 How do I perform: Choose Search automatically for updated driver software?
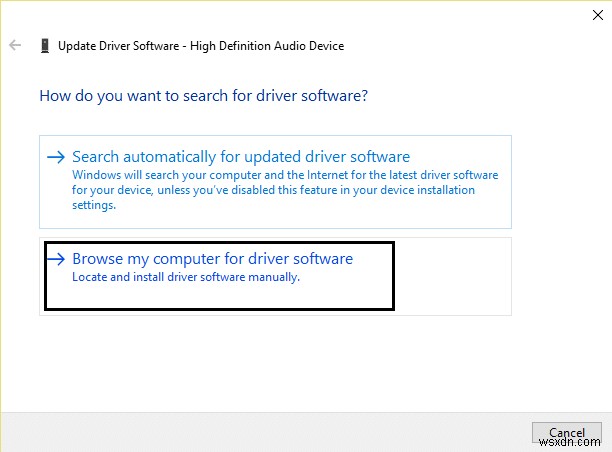coord(275,182)
